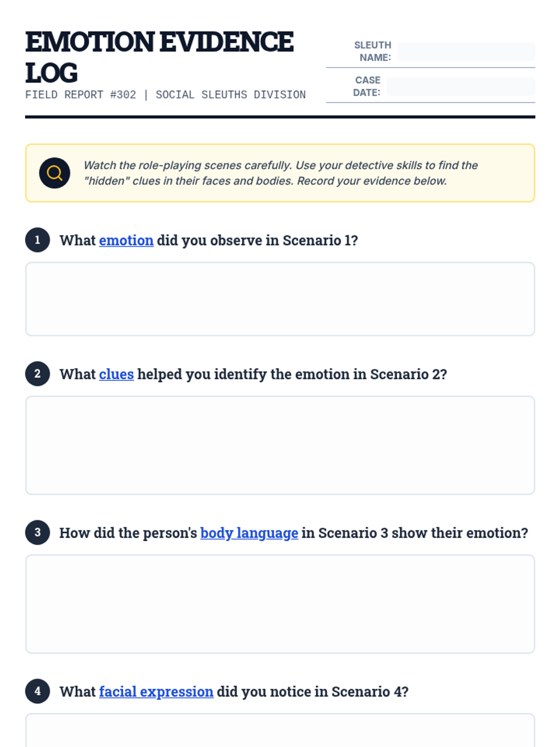
Task: Focus the Scenario 1 emotion answer box
Action: (280, 299)
